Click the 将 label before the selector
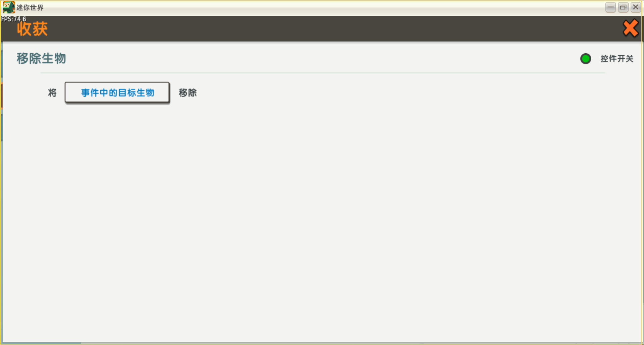Screen dimensions: 644x345 tap(52, 93)
